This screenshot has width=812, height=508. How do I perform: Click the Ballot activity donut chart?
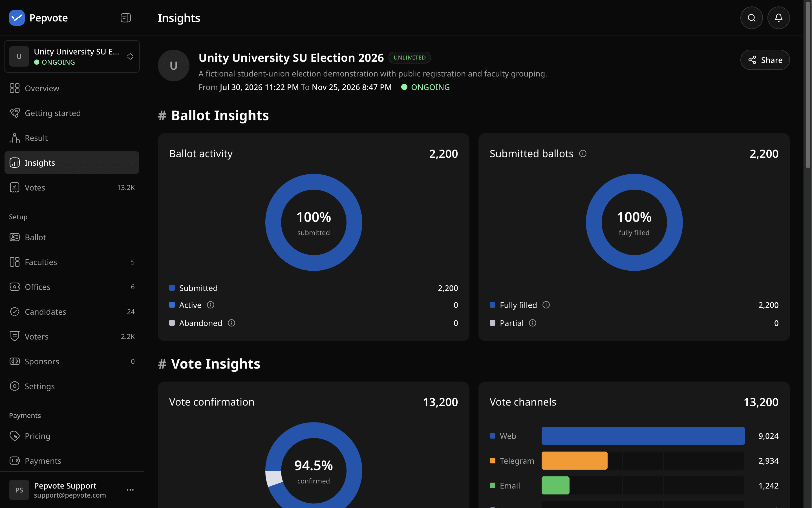pyautogui.click(x=314, y=222)
